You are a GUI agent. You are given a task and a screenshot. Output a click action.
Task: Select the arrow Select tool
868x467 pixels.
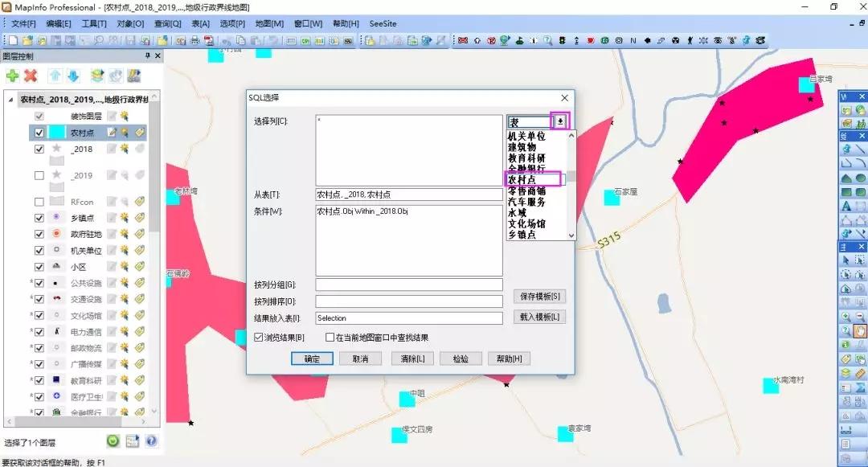click(x=845, y=260)
